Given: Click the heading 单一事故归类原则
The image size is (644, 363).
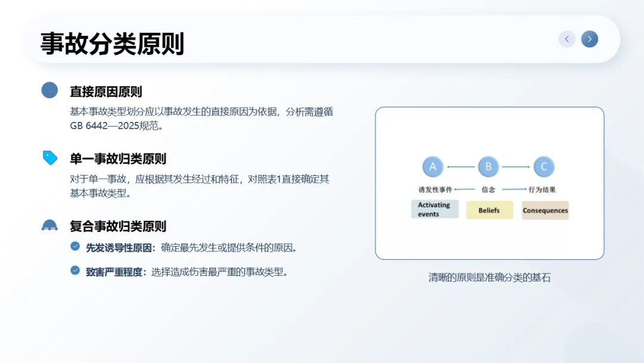Looking at the screenshot, I should [118, 159].
